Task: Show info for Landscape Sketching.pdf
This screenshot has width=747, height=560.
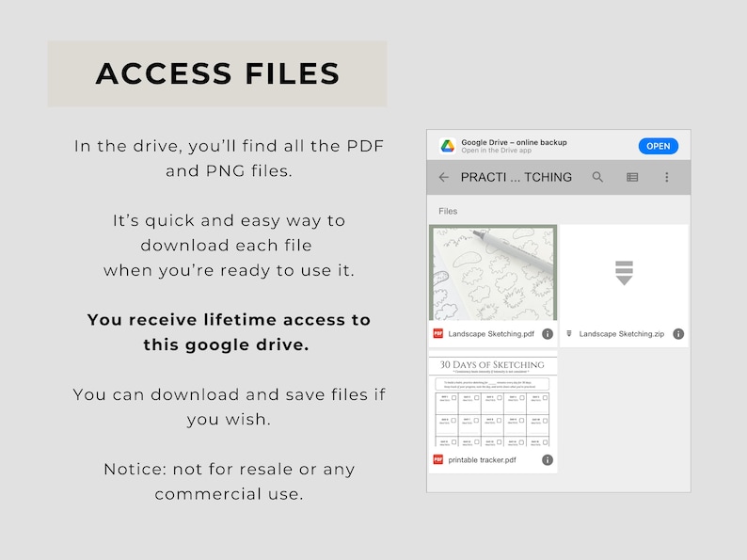Action: pos(548,334)
